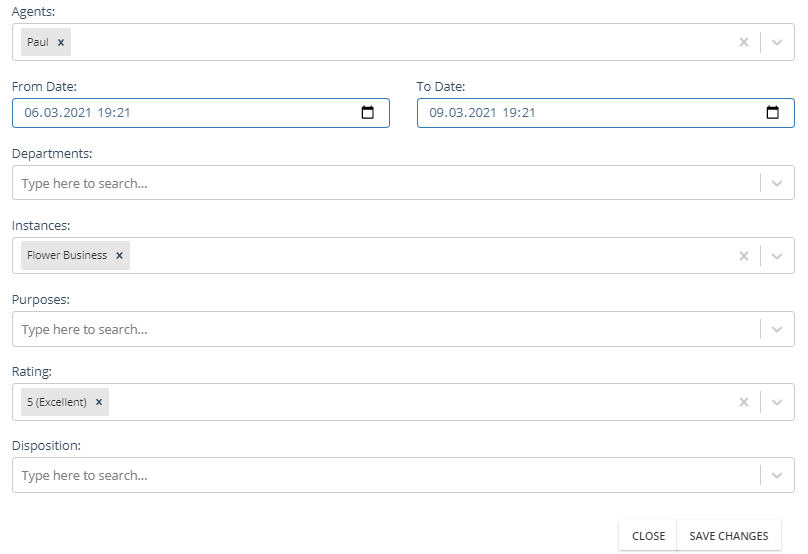The height and width of the screenshot is (554, 808).
Task: Expand the Instances dropdown
Action: (x=777, y=256)
